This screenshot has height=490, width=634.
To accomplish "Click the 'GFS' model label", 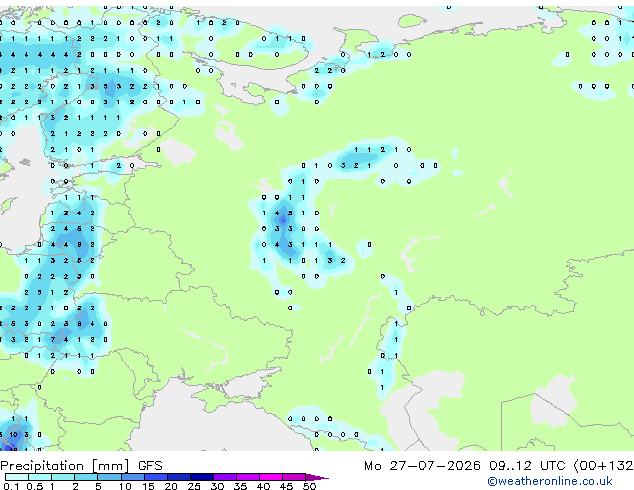I will [150, 466].
